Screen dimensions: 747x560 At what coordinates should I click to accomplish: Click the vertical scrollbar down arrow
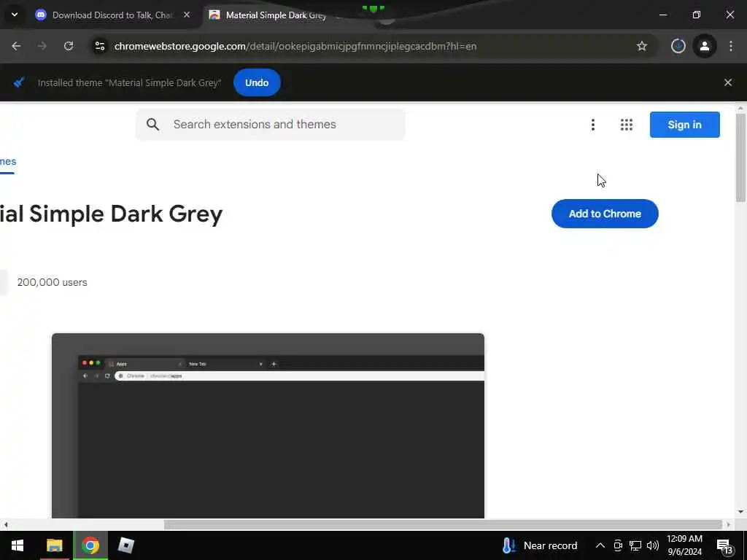pyautogui.click(x=740, y=512)
